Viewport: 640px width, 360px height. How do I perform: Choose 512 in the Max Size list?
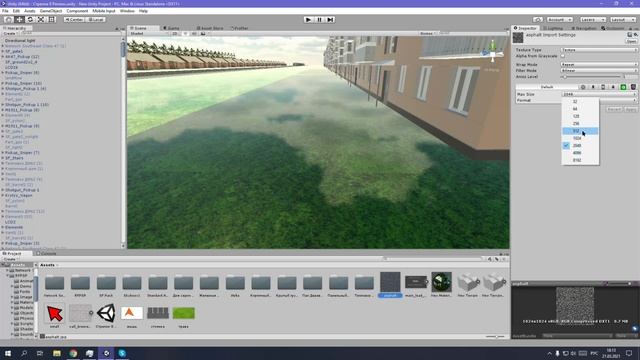pos(580,131)
